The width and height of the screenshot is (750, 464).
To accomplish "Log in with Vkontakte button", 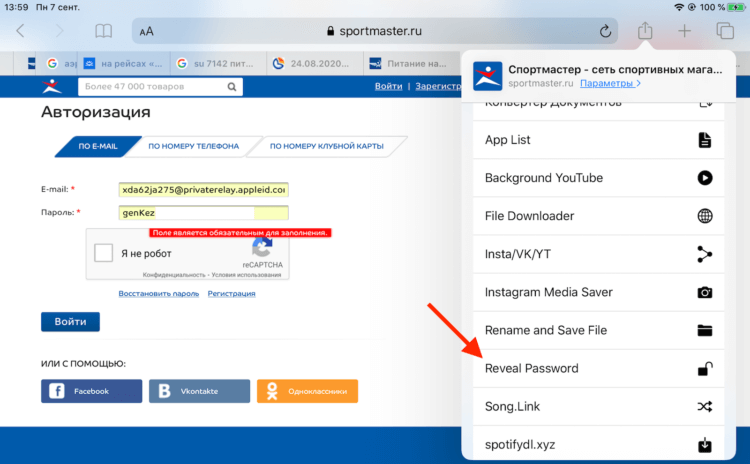I will click(199, 391).
